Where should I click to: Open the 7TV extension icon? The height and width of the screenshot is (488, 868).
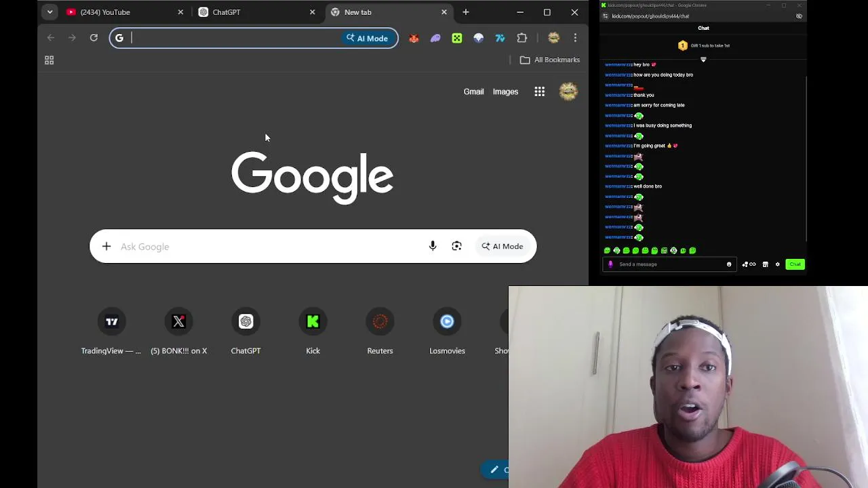500,38
